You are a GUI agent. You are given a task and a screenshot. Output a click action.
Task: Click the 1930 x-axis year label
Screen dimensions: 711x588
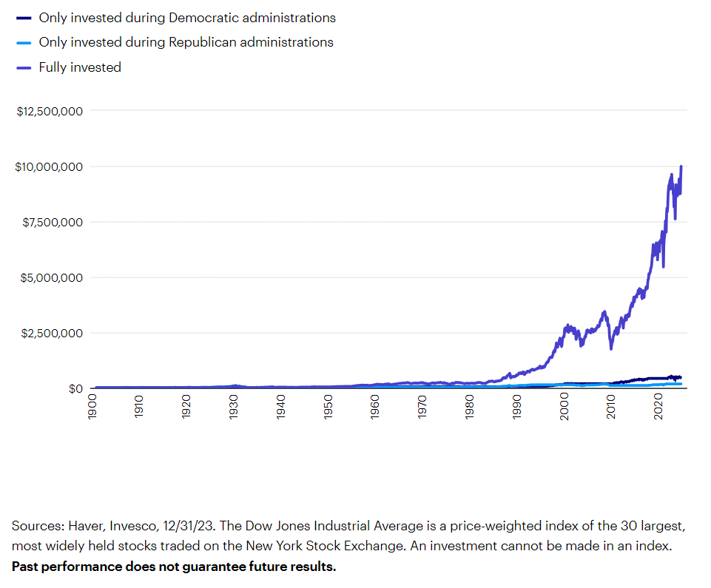pos(234,407)
